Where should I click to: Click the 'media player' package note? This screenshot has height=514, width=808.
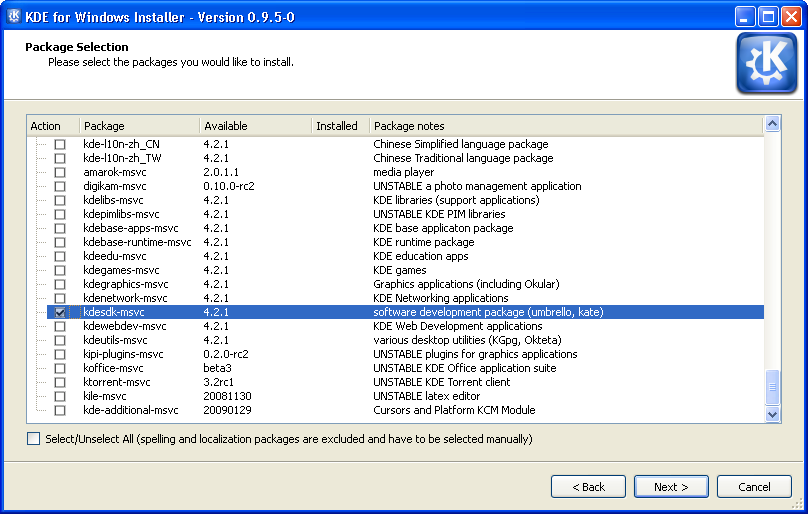click(x=403, y=172)
